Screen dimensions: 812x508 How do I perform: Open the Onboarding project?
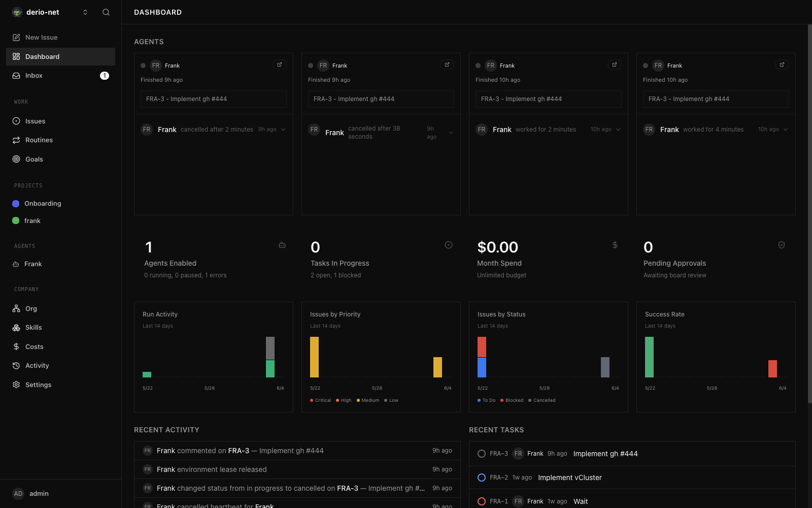(60, 203)
